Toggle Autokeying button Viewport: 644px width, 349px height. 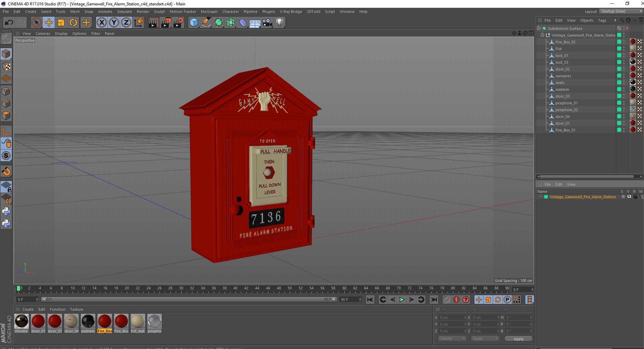pos(456,300)
